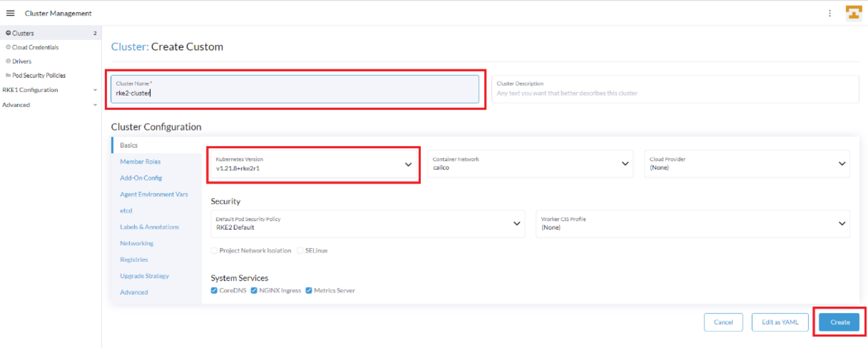868x348 pixels.
Task: Click the System Services section heading
Action: 239,278
